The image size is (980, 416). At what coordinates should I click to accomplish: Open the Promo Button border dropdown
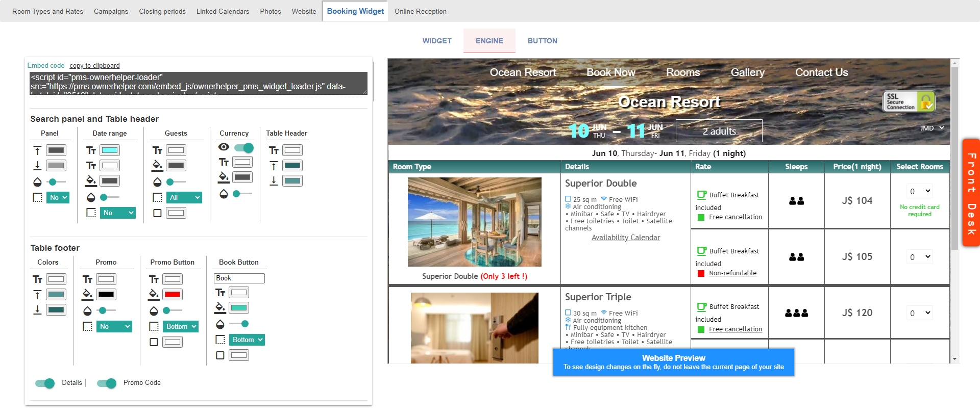(181, 326)
